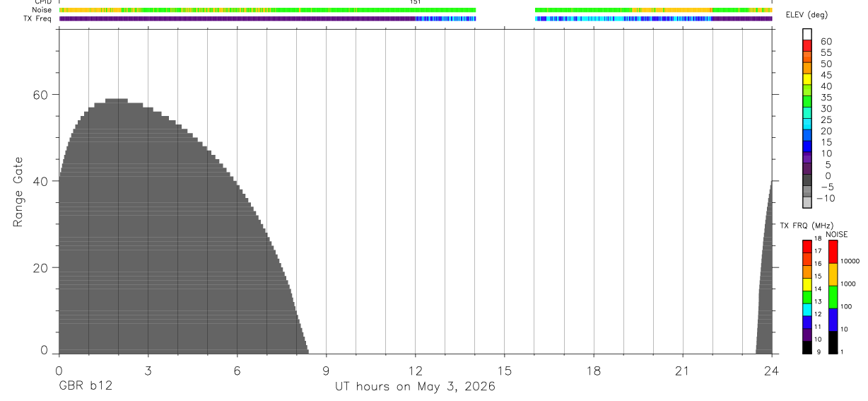Click the '10000' label on NOISE colorbar
This screenshot has height=401, width=868.
tap(849, 261)
